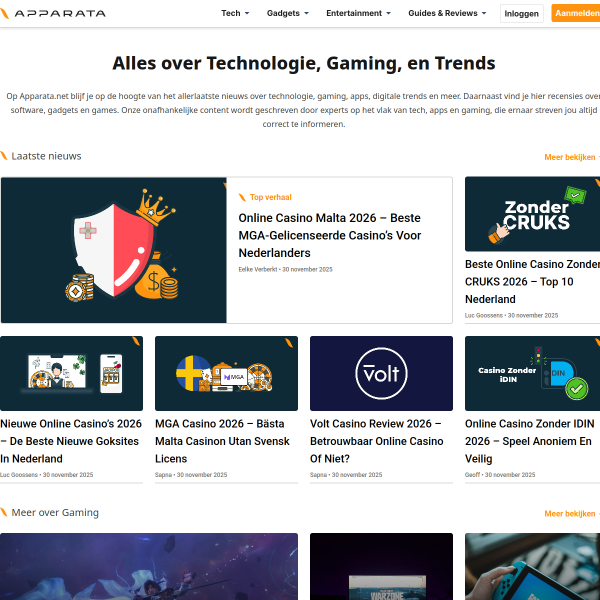This screenshot has width=600, height=600.
Task: Click the Inloggen button
Action: click(x=522, y=14)
